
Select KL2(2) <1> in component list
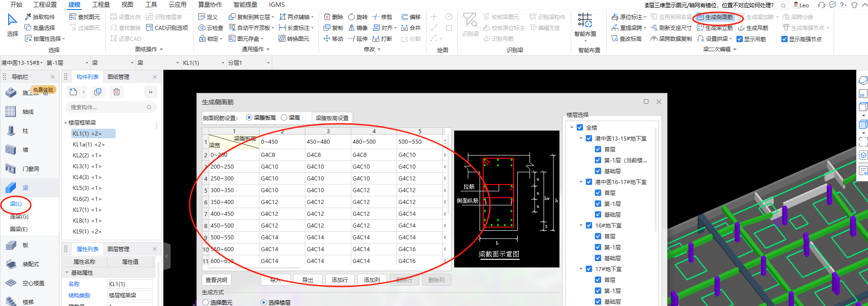[87, 155]
